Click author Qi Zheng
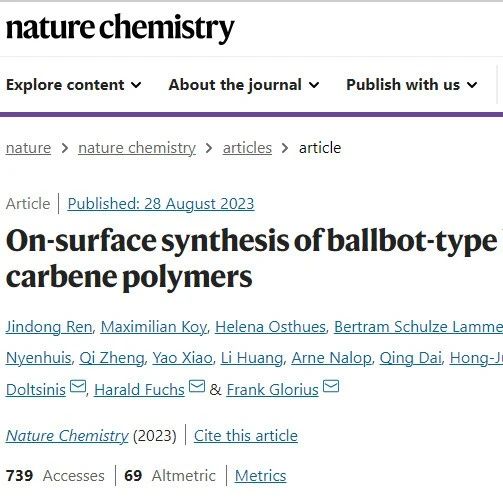 [x=112, y=358]
